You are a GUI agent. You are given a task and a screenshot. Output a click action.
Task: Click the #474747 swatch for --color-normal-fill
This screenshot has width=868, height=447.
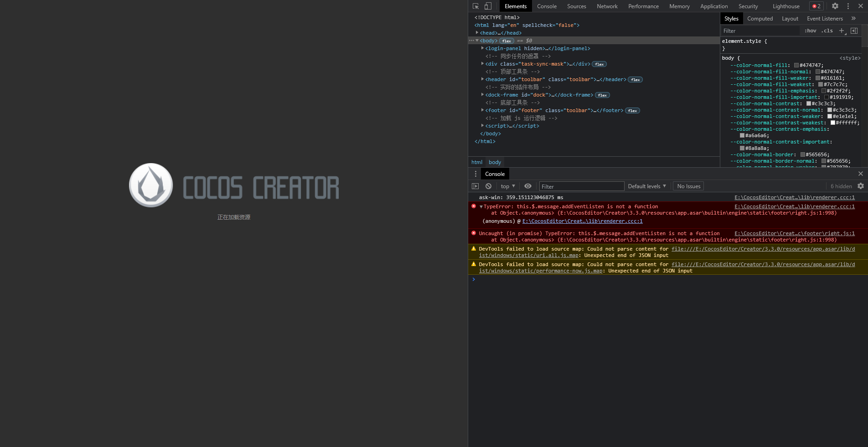[x=796, y=65]
